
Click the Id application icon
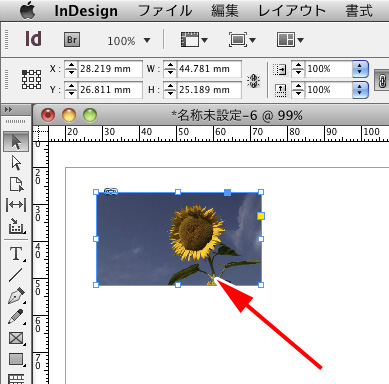(x=34, y=39)
